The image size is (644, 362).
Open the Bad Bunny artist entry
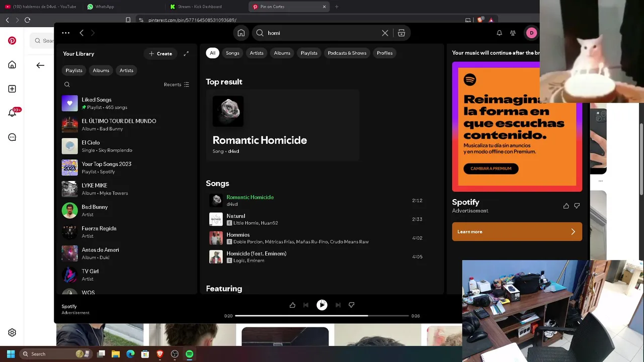(126, 210)
